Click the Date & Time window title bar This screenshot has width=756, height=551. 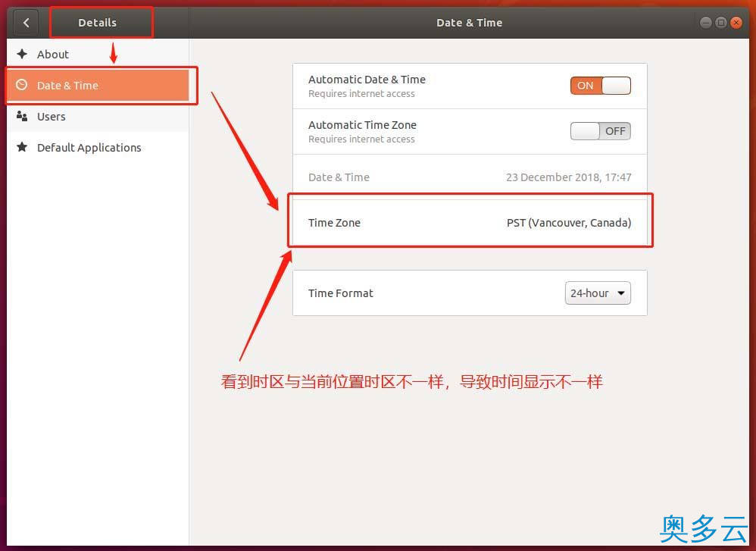[469, 23]
